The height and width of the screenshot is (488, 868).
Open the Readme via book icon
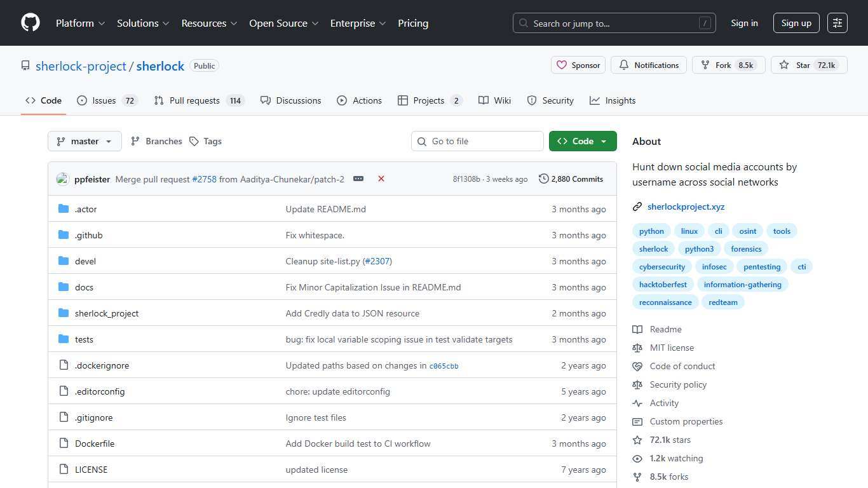coord(637,329)
